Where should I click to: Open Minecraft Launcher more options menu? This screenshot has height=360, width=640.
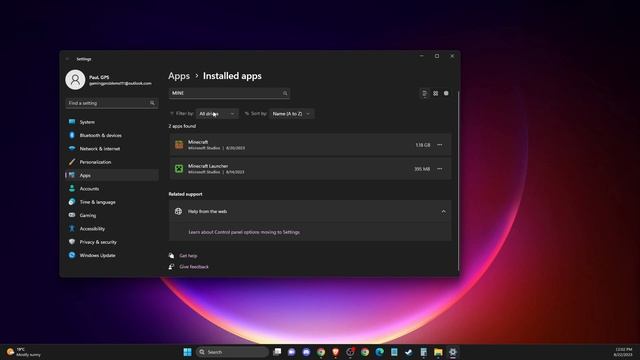pos(440,169)
